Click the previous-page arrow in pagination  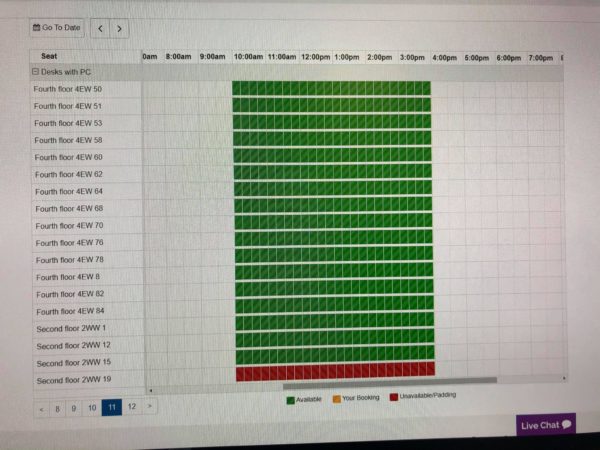pyautogui.click(x=42, y=409)
